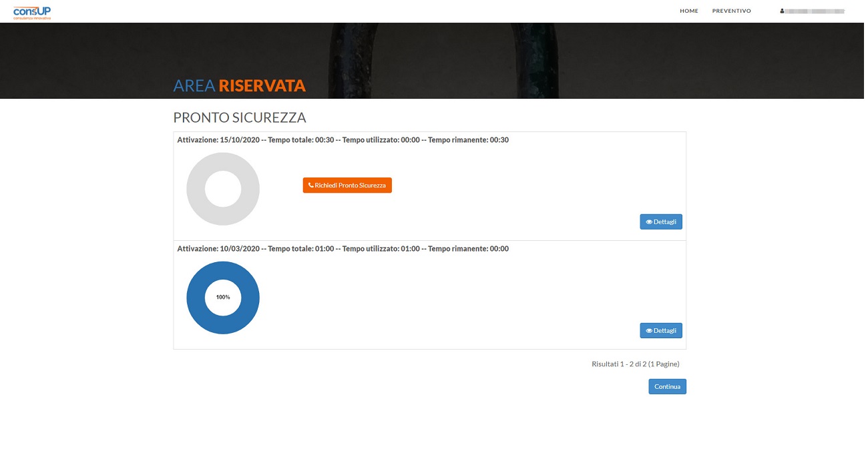The width and height of the screenshot is (868, 467).
Task: Click the Continua button
Action: point(667,387)
